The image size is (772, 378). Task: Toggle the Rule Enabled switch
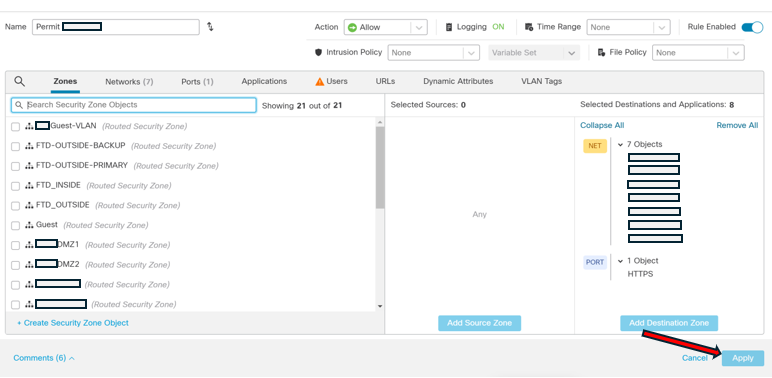point(752,27)
